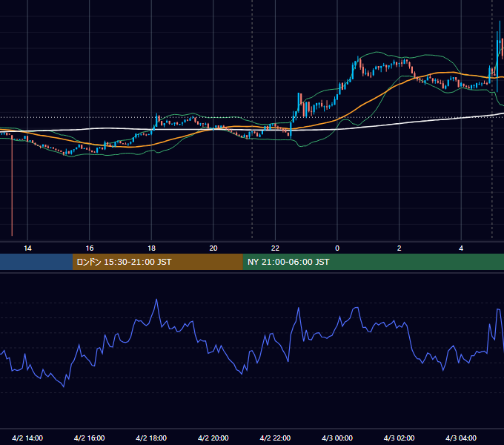Screen dimensions: 504x445
Task: Click the 4/2 16:00 time label
Action: coord(90,438)
